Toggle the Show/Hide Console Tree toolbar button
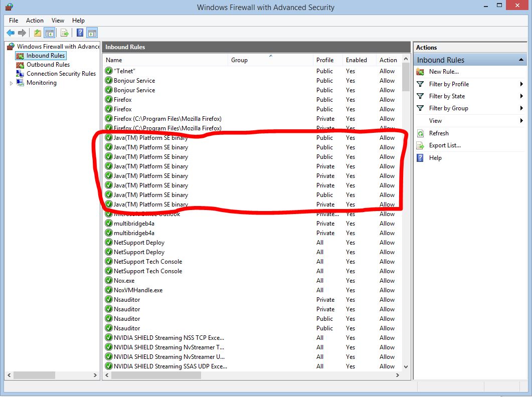532x397 pixels. (49, 33)
